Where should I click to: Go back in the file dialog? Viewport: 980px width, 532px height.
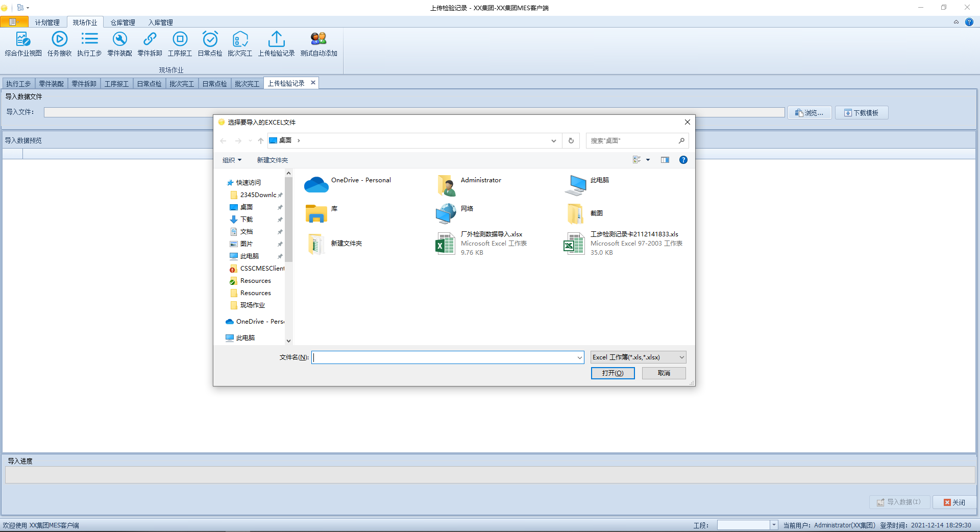223,140
